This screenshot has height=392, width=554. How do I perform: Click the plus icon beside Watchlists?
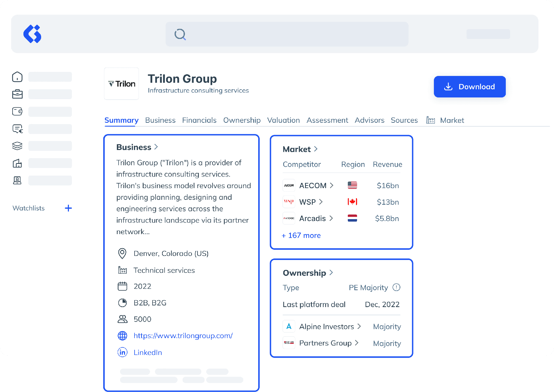(x=68, y=208)
